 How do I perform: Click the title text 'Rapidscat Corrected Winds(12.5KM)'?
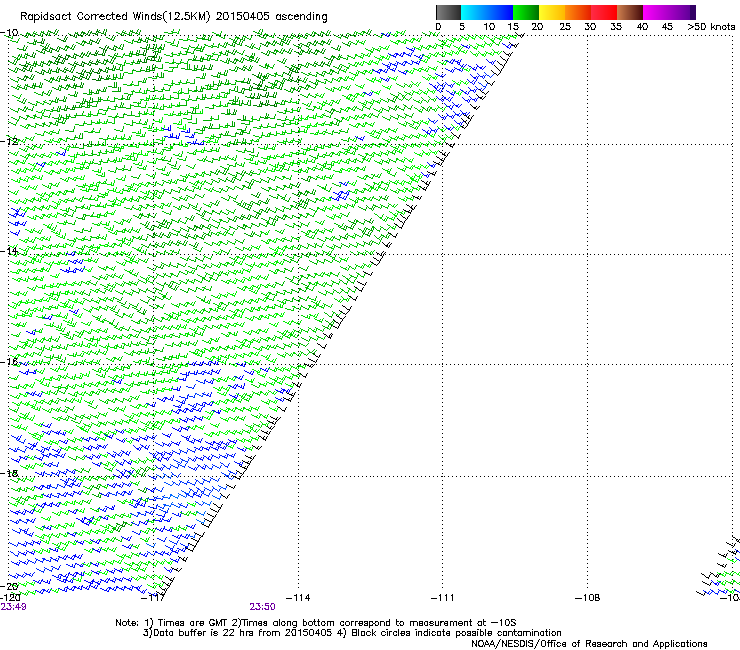(115, 17)
